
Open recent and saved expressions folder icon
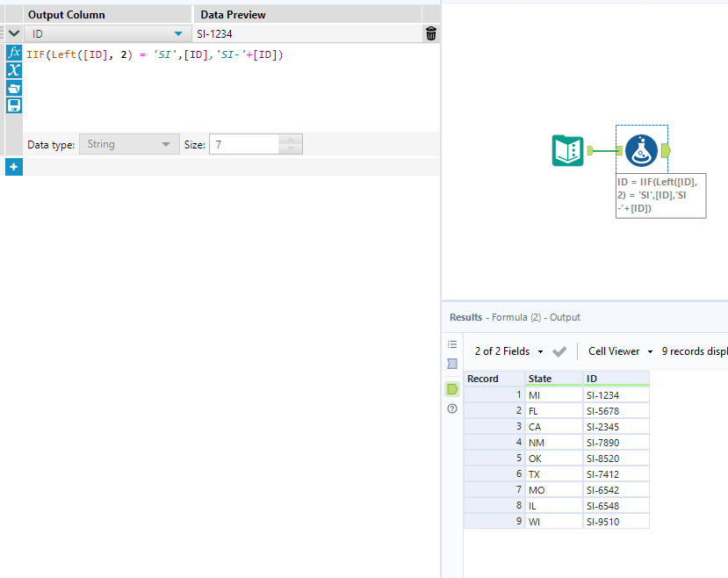[14, 88]
